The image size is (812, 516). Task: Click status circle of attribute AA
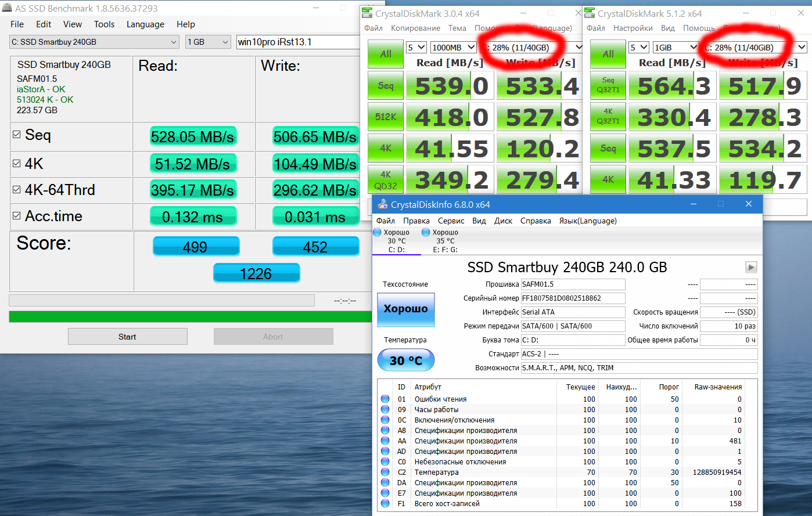(x=385, y=441)
